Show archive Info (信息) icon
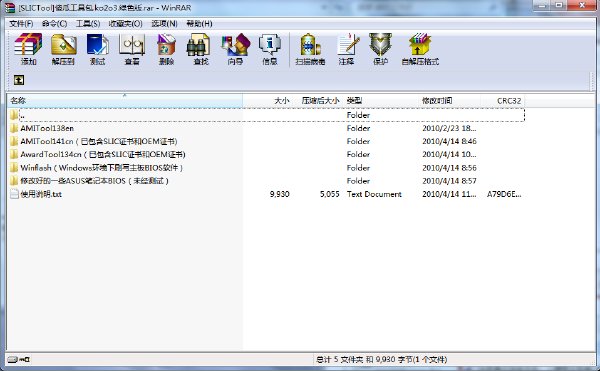This screenshot has width=600, height=371. 270,49
